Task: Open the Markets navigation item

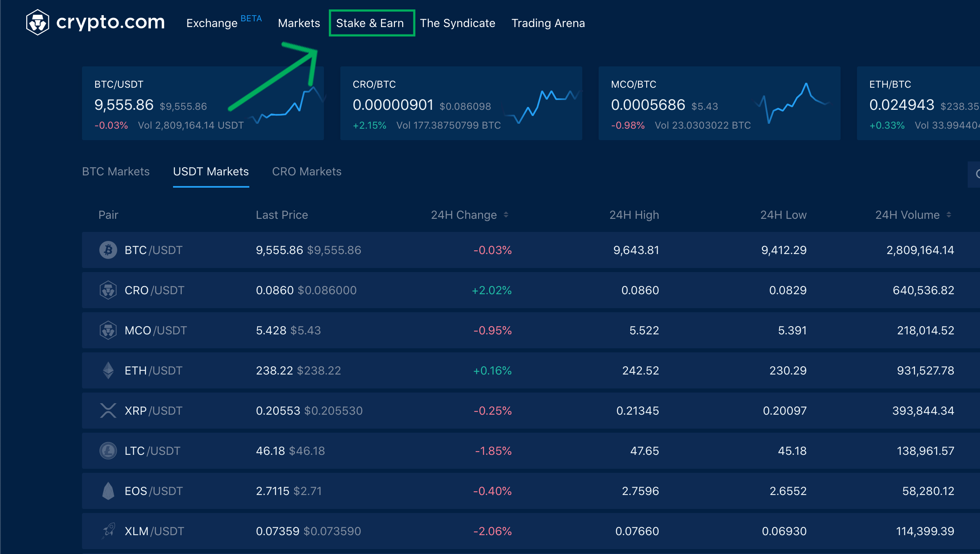Action: click(x=299, y=23)
